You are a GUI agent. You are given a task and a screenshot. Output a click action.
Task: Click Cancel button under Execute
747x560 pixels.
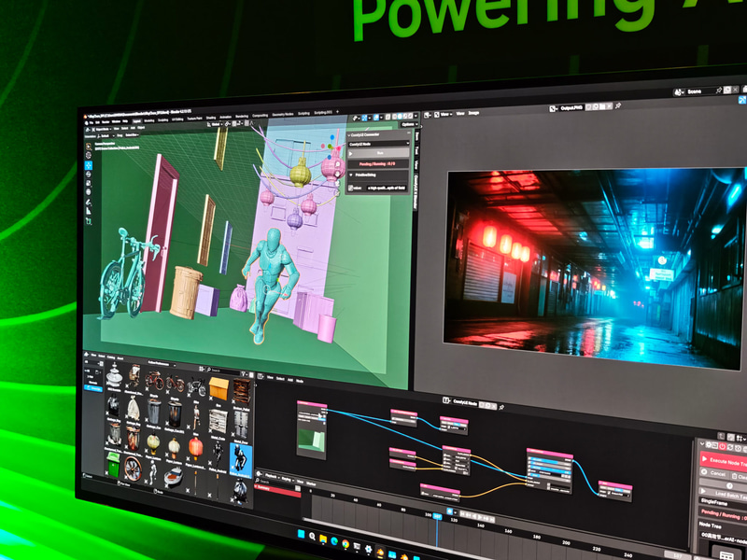coord(714,474)
